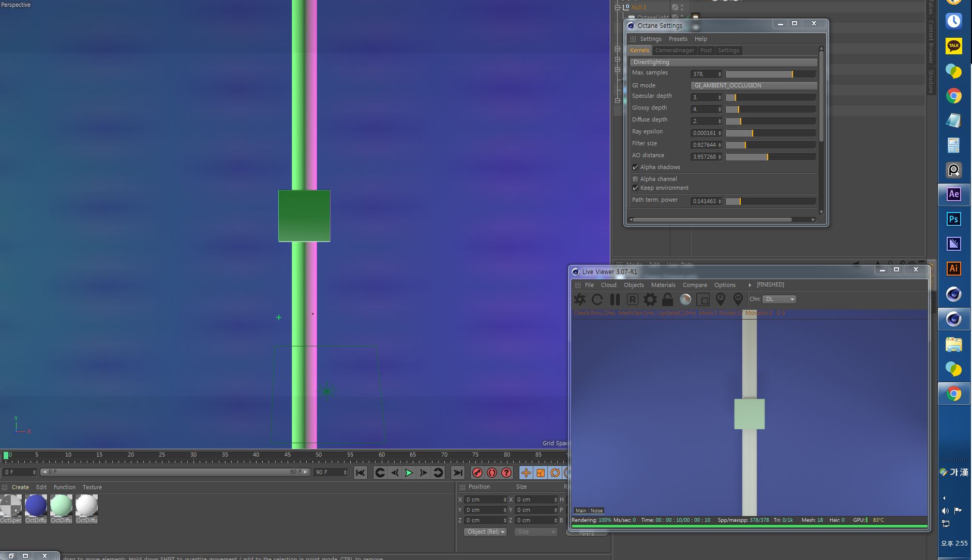Step to next frame

(423, 473)
